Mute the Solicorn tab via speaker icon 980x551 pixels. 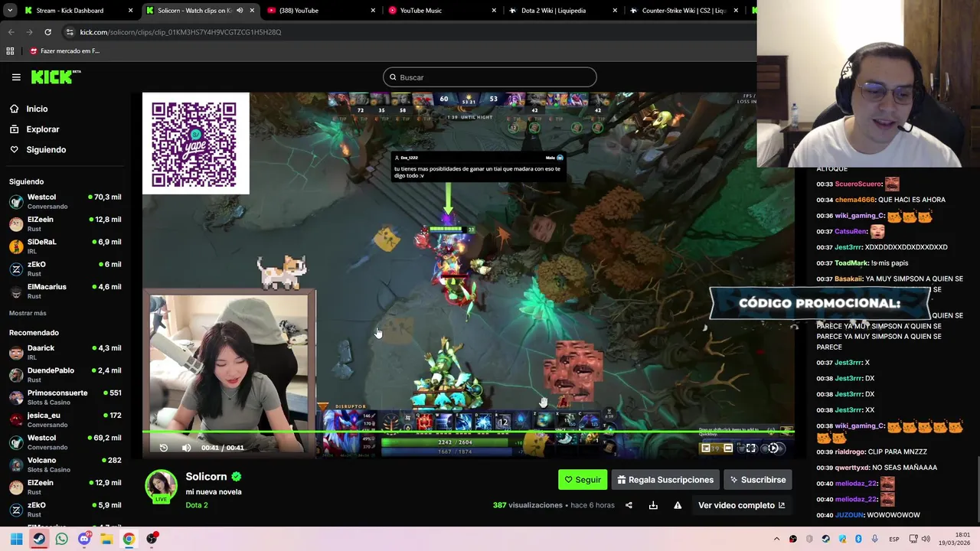(x=240, y=11)
